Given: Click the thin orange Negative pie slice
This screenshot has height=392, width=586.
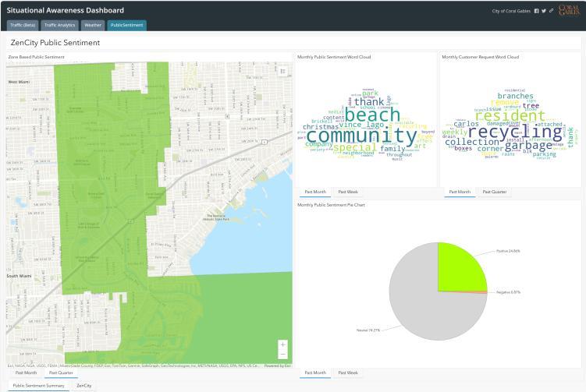Looking at the screenshot, I should click(478, 292).
